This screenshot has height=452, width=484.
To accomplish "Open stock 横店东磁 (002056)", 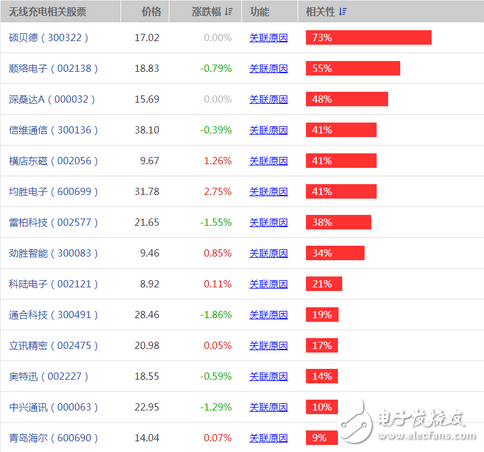I will coord(53,161).
